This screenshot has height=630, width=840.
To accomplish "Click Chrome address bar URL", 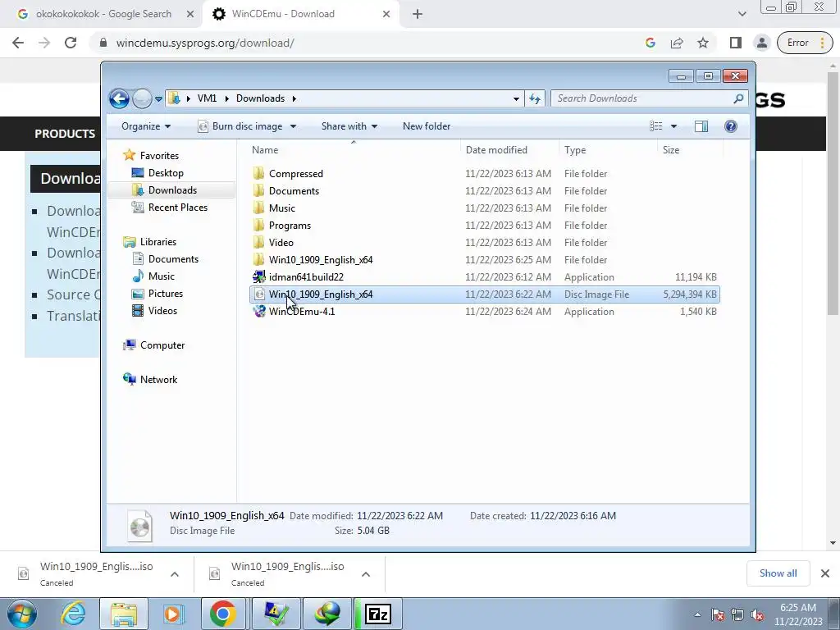I will pyautogui.click(x=204, y=43).
